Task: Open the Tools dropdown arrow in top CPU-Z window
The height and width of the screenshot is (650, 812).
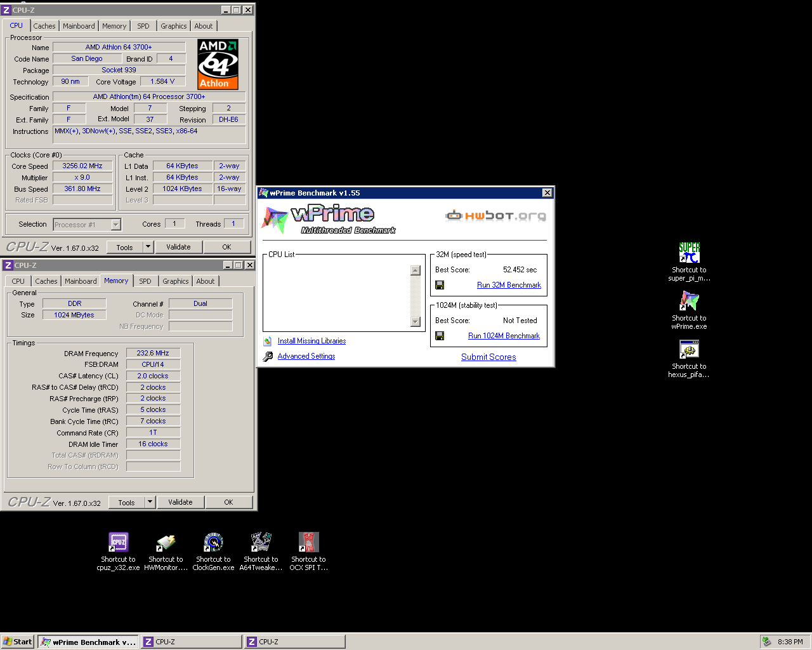Action: (148, 247)
